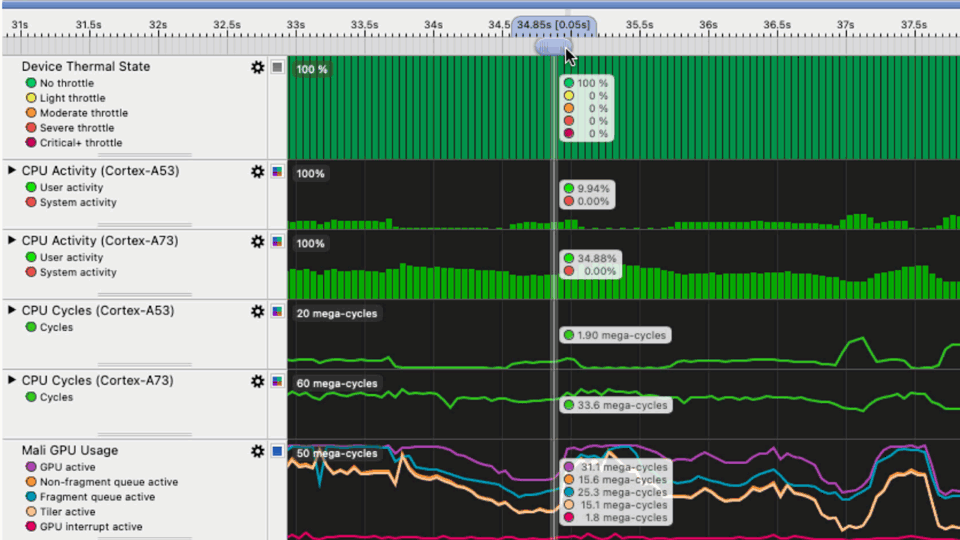The image size is (960, 540).
Task: Click gear icon for CPU Activity (Cortex-A53)
Action: (x=257, y=171)
